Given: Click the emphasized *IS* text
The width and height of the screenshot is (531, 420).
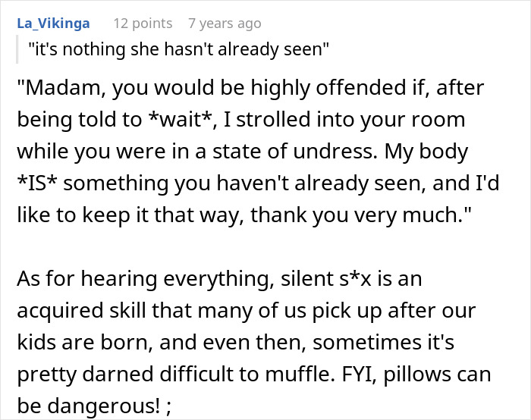Looking at the screenshot, I should click(x=37, y=183).
